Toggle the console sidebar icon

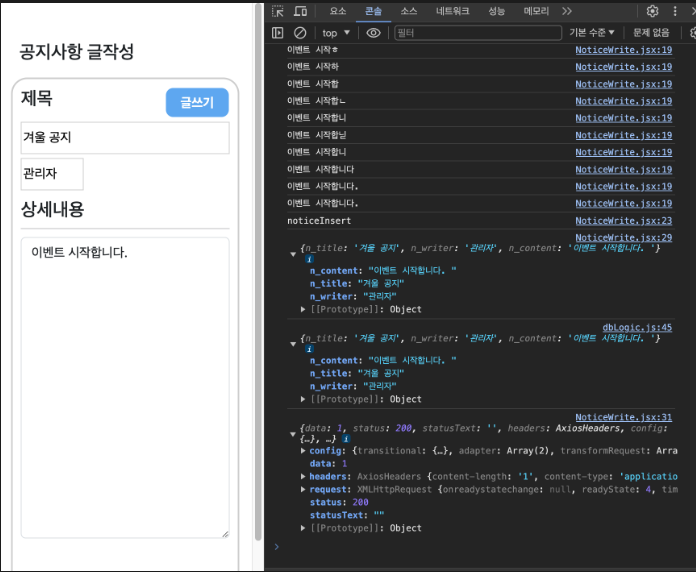[277, 33]
